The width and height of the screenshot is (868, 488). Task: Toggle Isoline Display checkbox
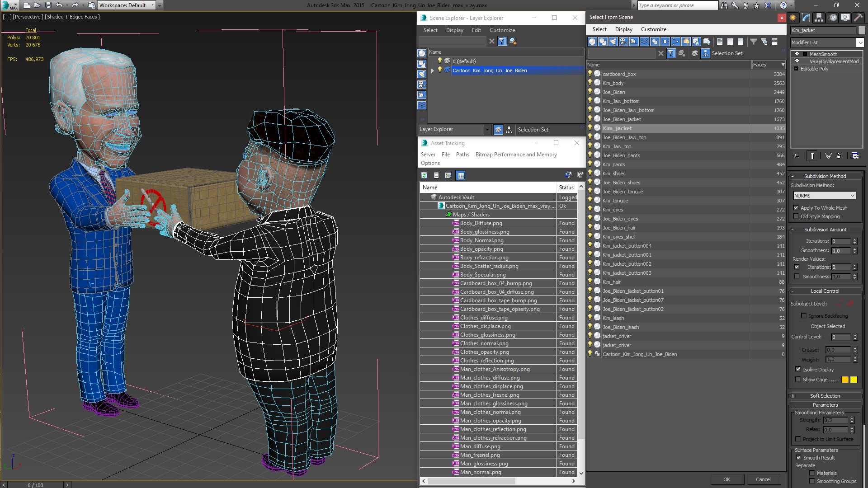point(798,369)
